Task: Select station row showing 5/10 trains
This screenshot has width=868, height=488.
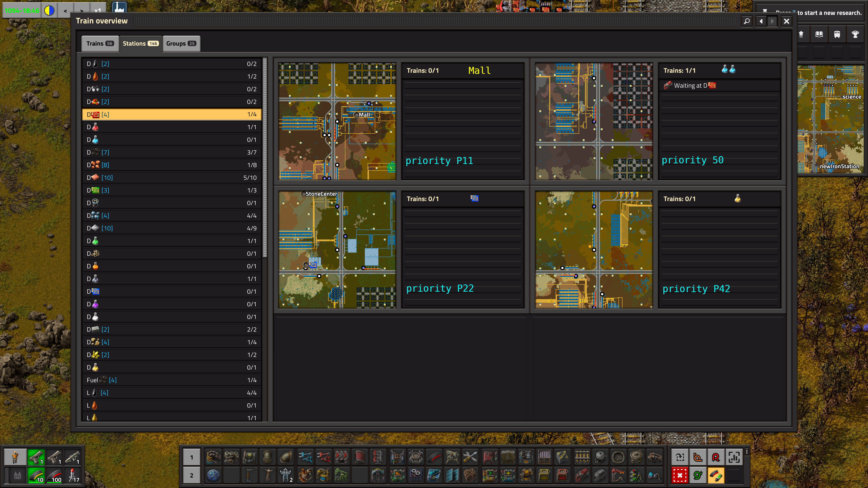Action: coord(172,178)
